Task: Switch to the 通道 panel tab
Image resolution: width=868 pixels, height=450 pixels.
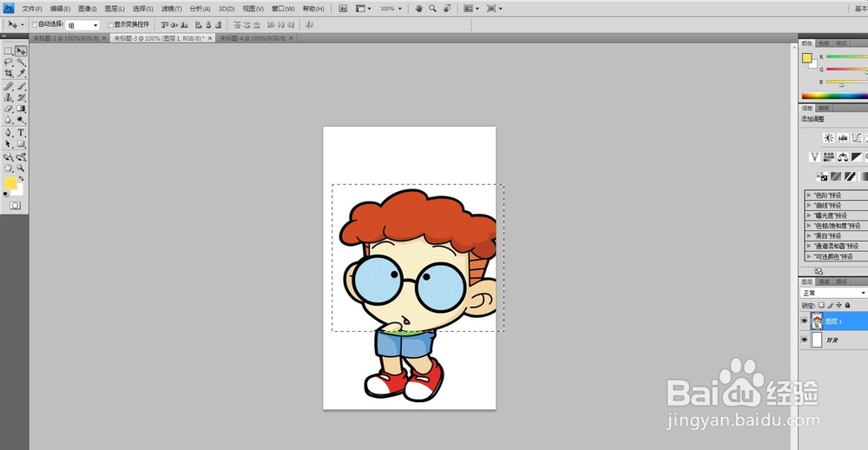Action: click(825, 281)
